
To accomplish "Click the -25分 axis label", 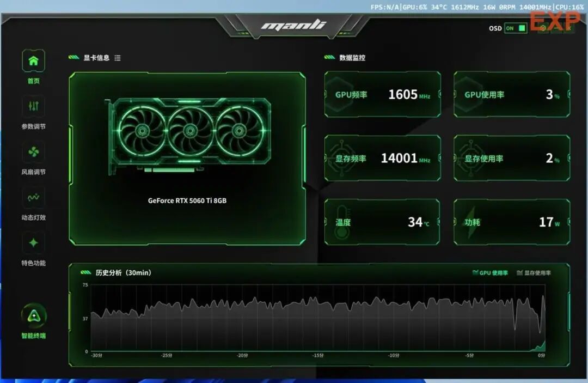I will click(x=167, y=355).
